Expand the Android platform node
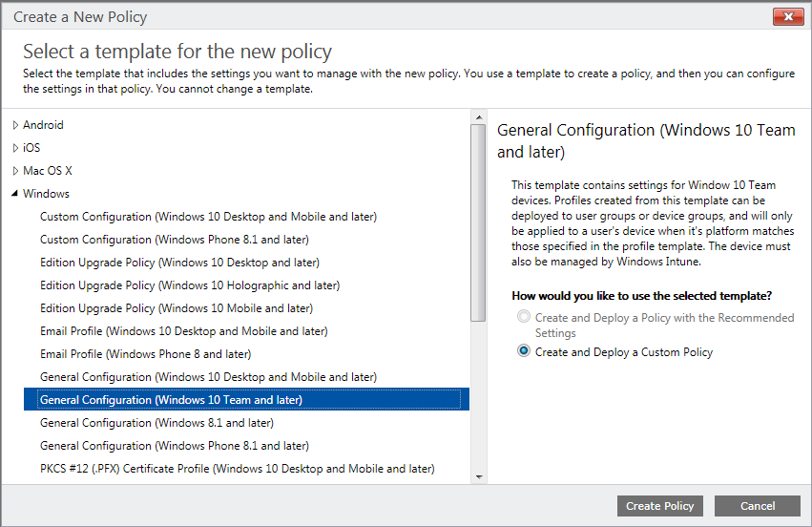The height and width of the screenshot is (527, 812). point(15,125)
